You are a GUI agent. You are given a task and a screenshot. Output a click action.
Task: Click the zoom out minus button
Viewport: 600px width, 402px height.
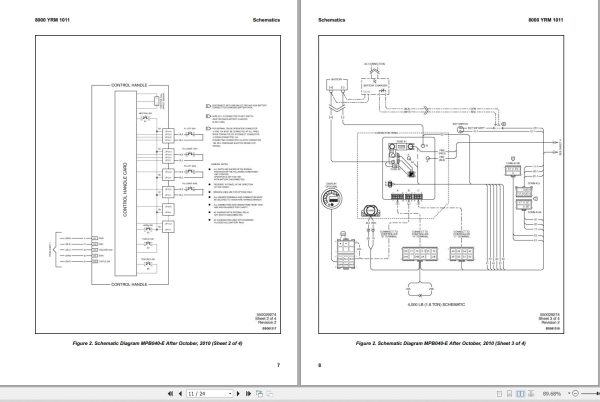(575, 394)
